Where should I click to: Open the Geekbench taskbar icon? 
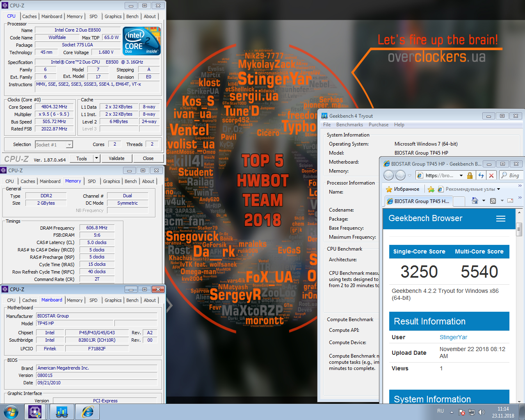pyautogui.click(x=62, y=412)
